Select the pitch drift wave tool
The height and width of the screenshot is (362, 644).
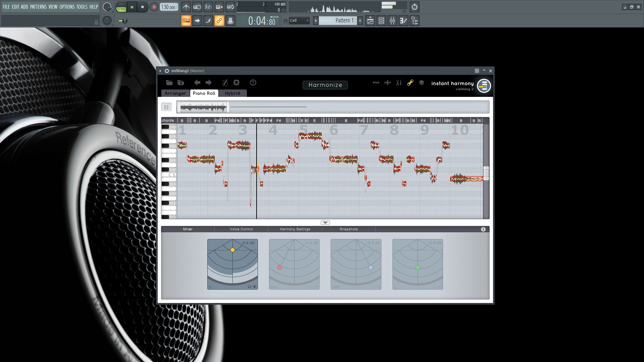click(x=376, y=82)
